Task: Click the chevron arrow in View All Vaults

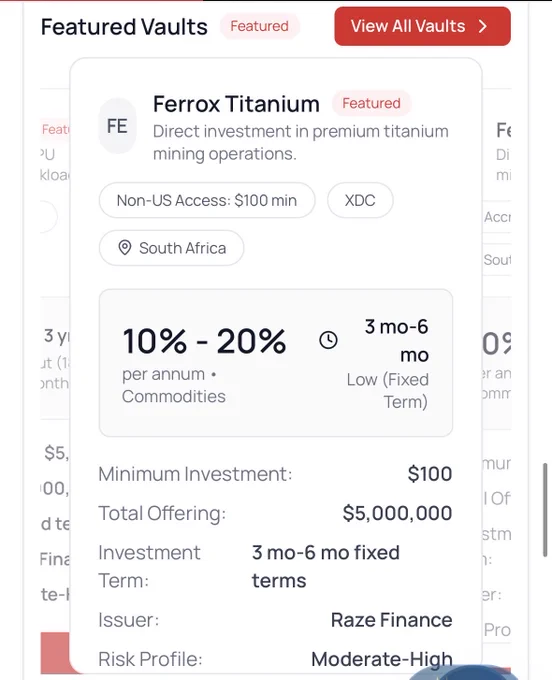Action: pos(483,26)
